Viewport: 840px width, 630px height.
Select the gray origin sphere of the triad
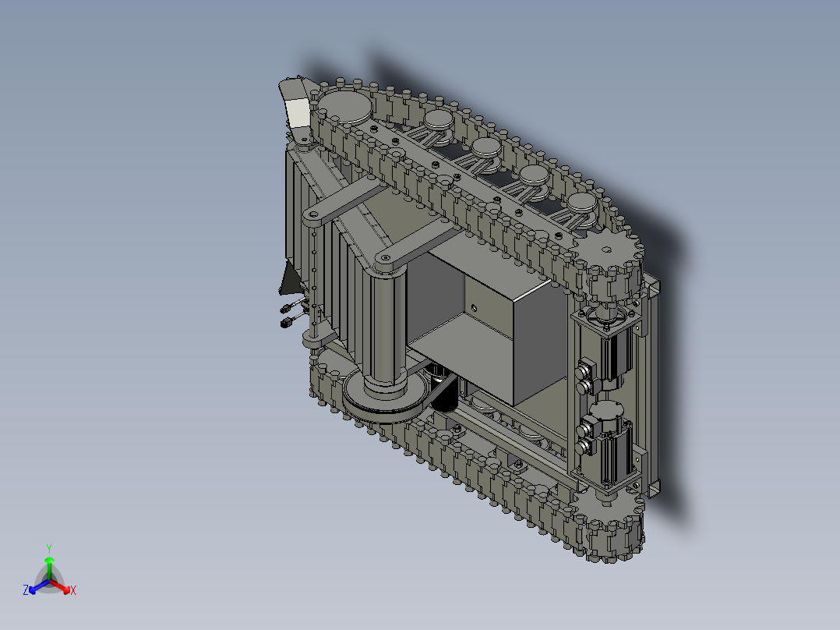tap(49, 581)
